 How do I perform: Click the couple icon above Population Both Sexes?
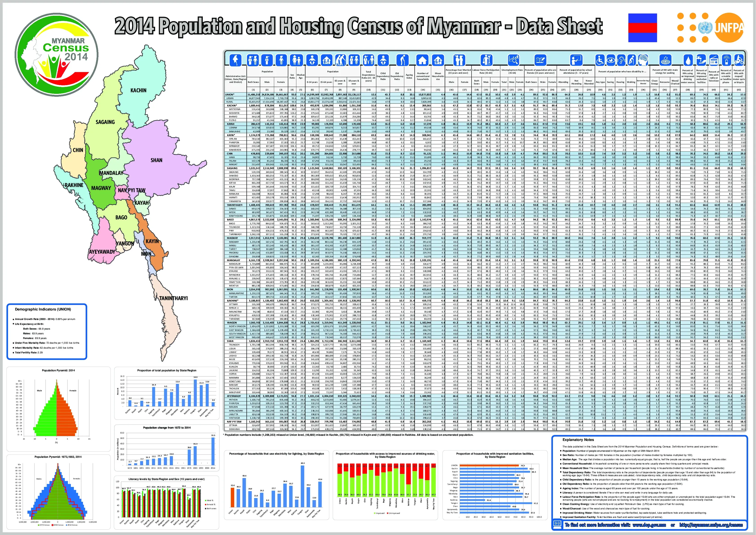(253, 60)
